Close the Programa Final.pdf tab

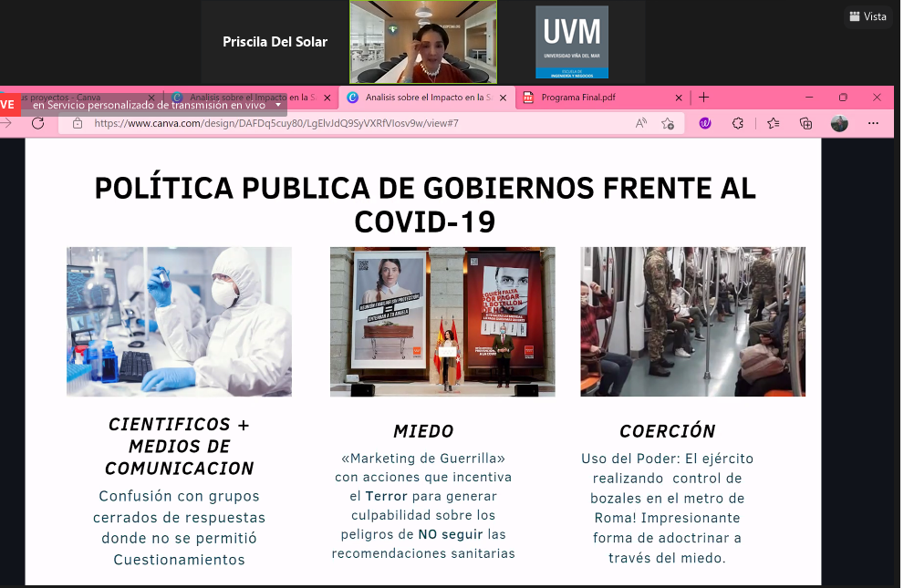point(679,98)
